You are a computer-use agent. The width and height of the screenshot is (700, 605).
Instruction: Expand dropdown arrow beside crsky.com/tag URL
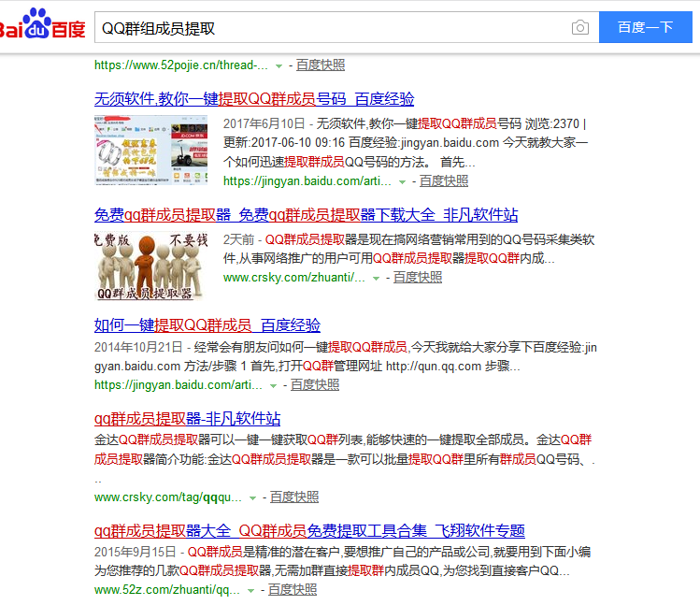click(x=252, y=498)
